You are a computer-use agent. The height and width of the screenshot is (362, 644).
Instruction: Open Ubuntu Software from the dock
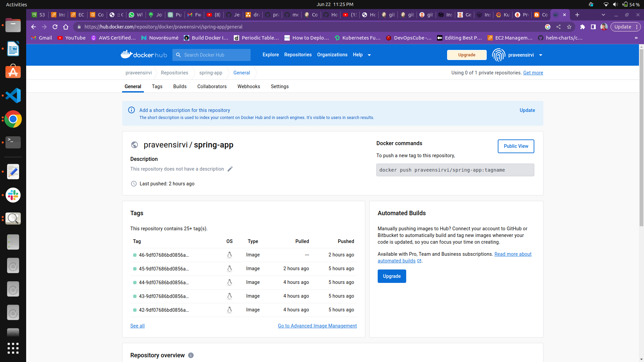tap(13, 71)
